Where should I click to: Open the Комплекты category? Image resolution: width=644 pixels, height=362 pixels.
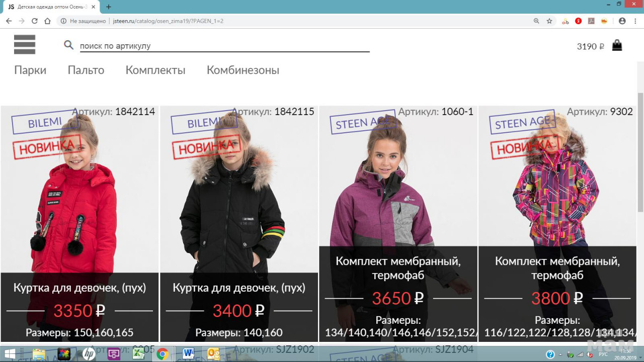[155, 70]
